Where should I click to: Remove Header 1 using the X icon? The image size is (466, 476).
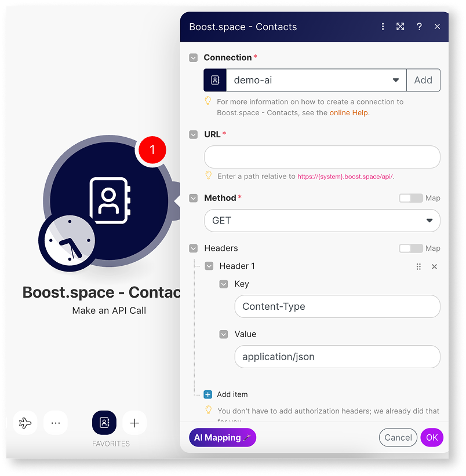pyautogui.click(x=434, y=266)
